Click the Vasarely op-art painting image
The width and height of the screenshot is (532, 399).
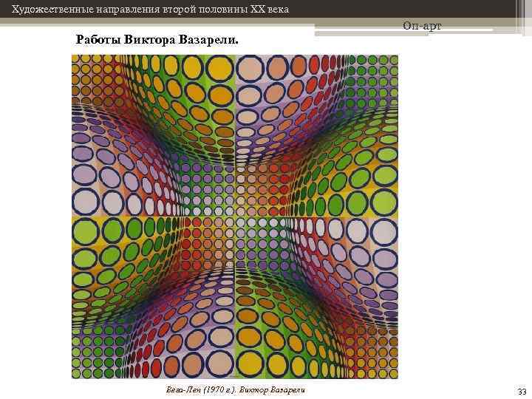tap(235, 216)
